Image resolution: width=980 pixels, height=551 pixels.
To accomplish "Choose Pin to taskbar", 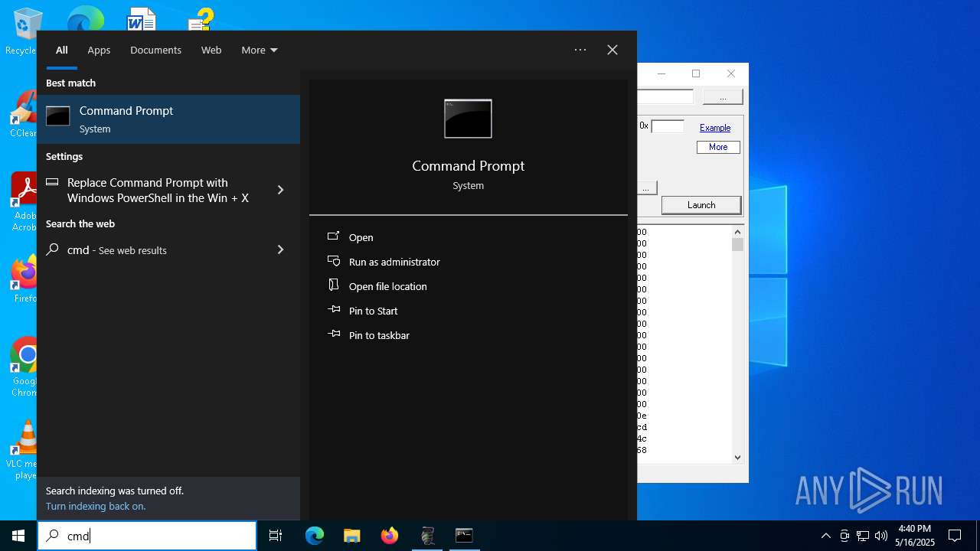I will (x=379, y=335).
